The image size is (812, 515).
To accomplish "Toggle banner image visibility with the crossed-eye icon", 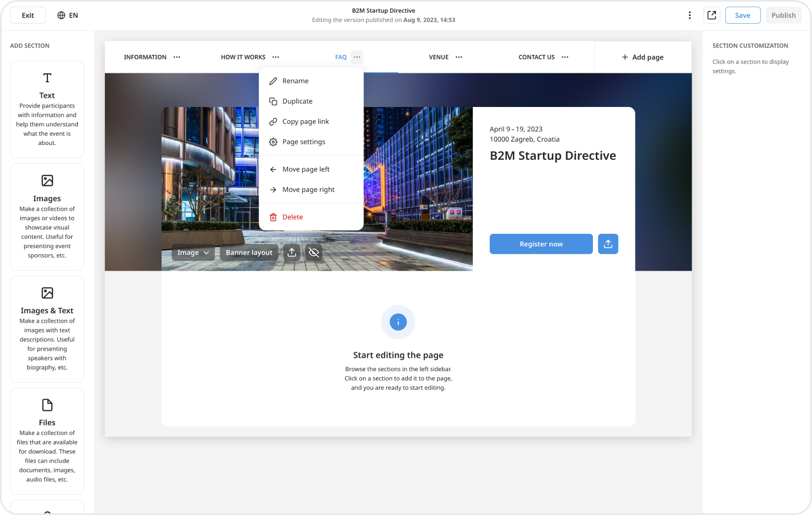I will pos(314,253).
